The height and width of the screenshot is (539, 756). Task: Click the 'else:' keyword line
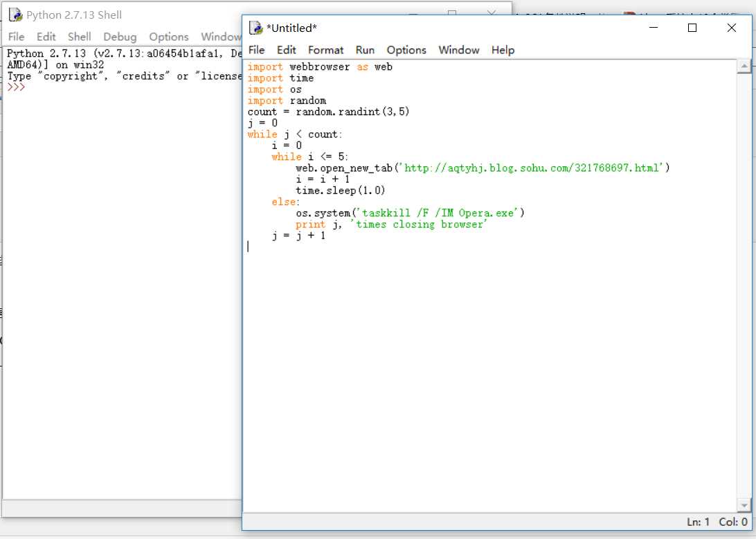pos(285,202)
